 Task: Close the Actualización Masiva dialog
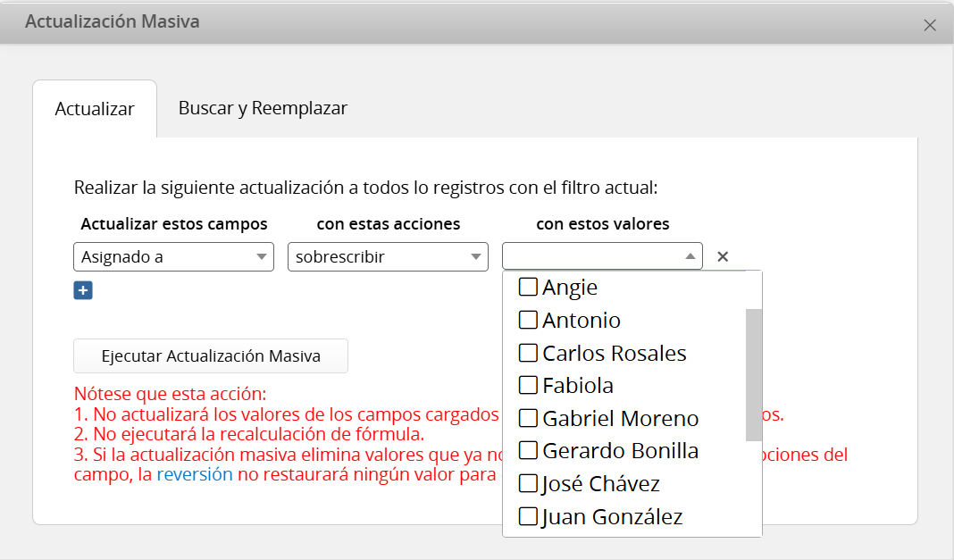930,25
